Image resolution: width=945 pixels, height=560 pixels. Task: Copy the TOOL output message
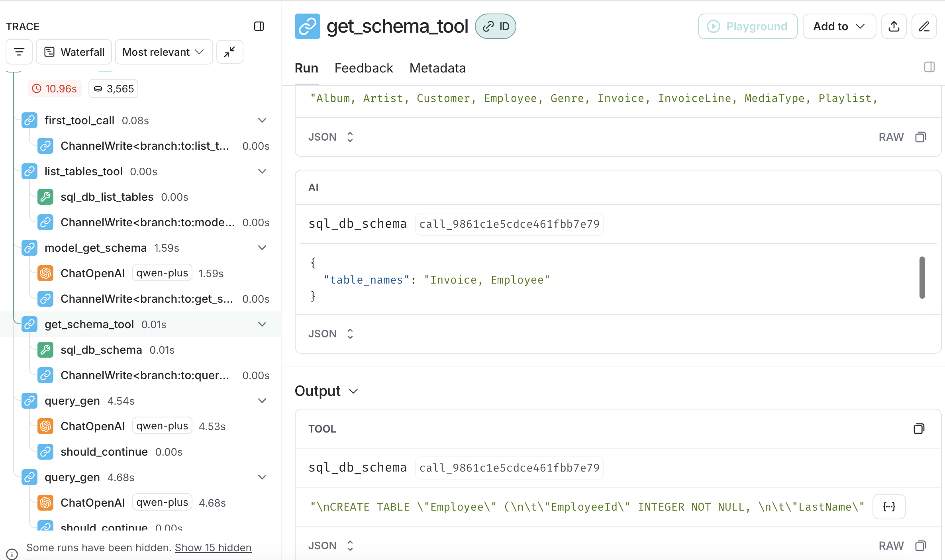point(919,429)
